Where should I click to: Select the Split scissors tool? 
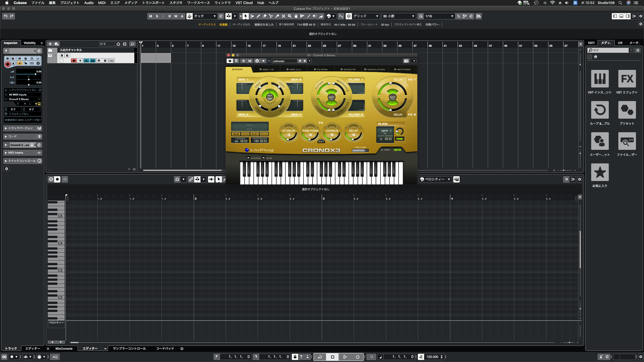270,16
